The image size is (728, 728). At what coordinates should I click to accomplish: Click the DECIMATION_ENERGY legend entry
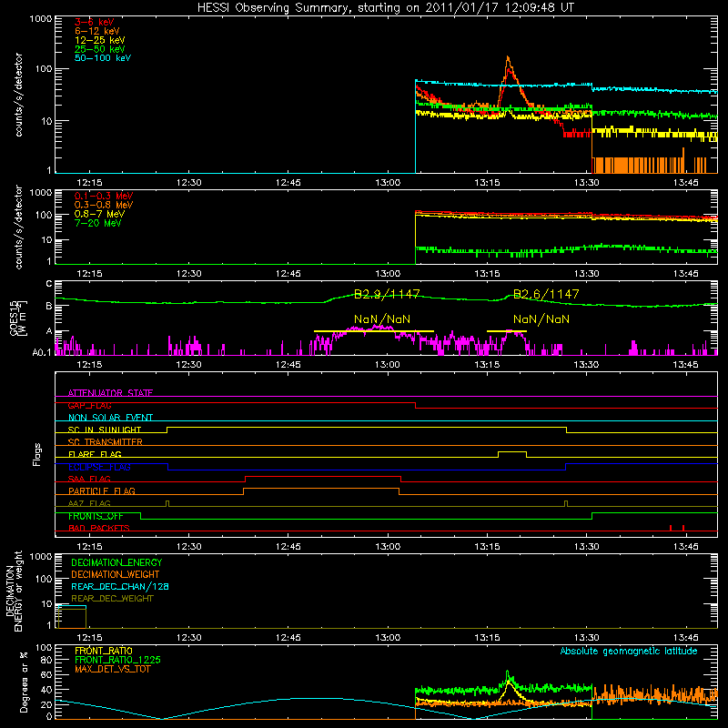[x=116, y=562]
